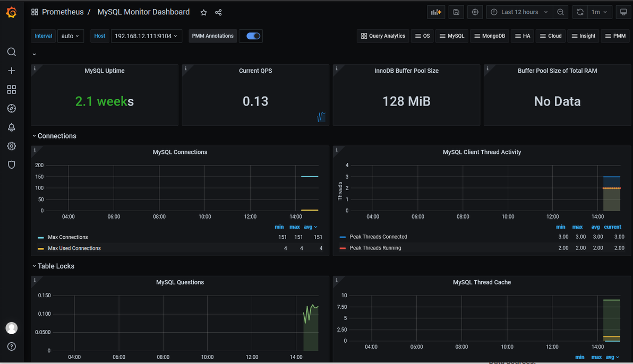Toggle Peak Threads Running series visibility
633x364 pixels.
point(375,248)
